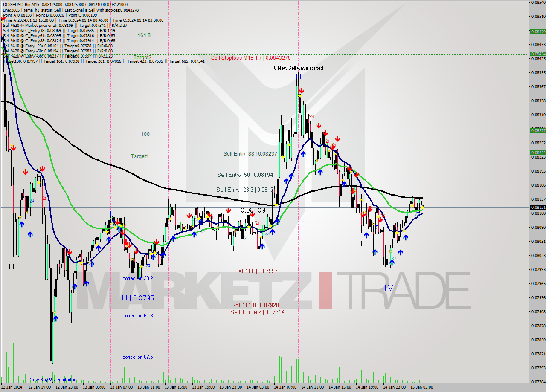Select the '| | | 0.08109' price label
The height and width of the screenshot is (392, 546).
pyautogui.click(x=247, y=210)
